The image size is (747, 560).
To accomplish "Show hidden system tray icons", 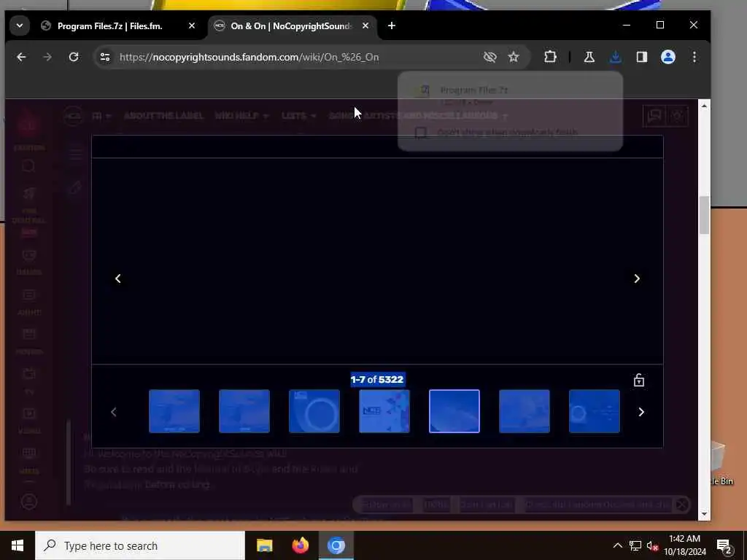I will pos(617,545).
